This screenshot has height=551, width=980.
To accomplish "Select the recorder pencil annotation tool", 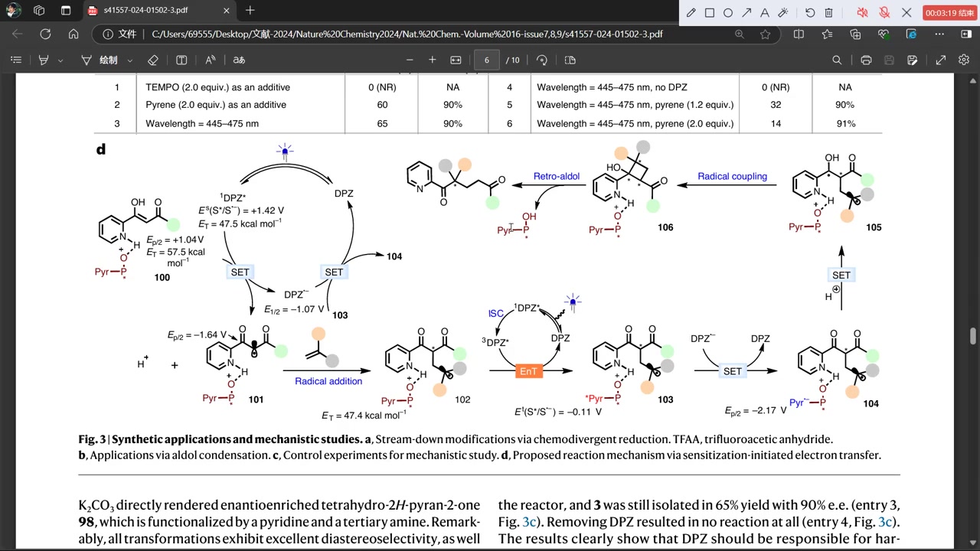I will coord(691,13).
